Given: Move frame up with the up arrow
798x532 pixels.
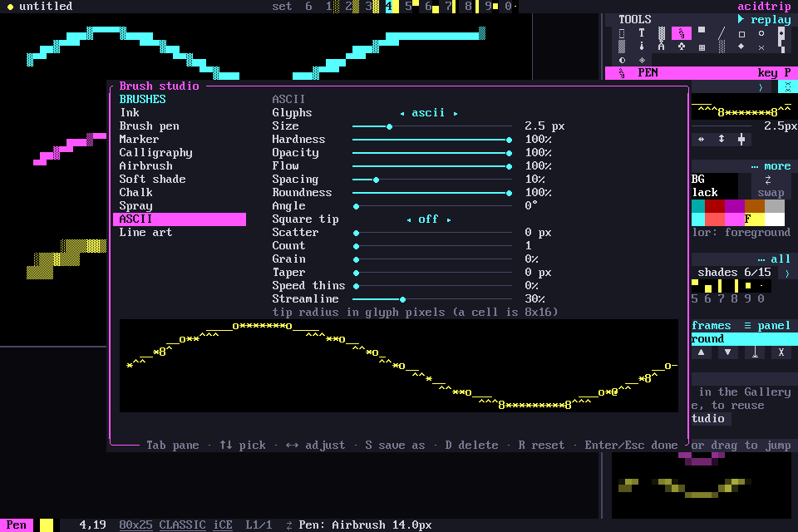Looking at the screenshot, I should point(702,352).
